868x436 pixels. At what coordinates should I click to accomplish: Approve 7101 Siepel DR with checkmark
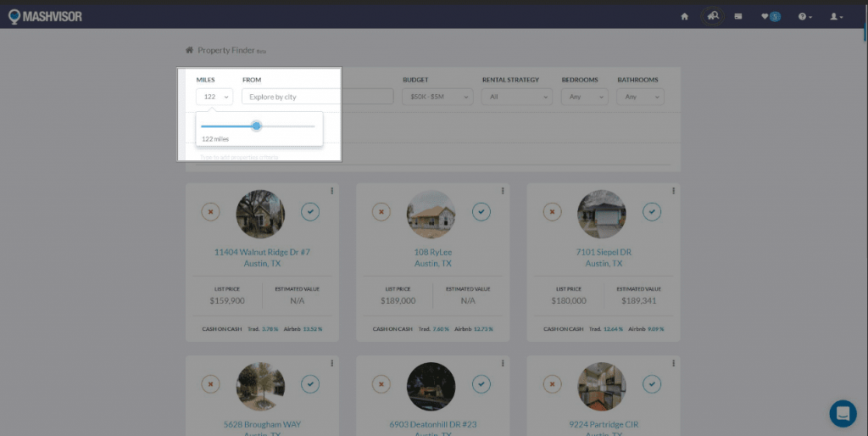pos(651,211)
